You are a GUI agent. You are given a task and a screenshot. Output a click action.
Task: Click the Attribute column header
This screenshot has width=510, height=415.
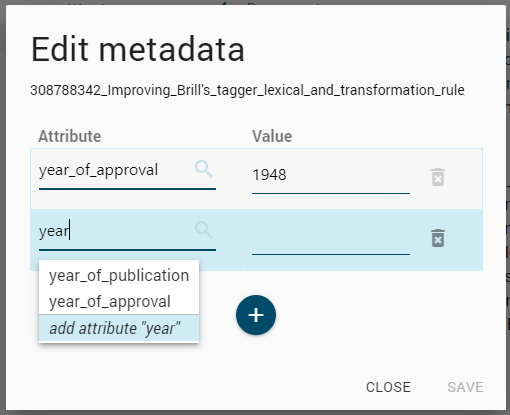click(70, 136)
